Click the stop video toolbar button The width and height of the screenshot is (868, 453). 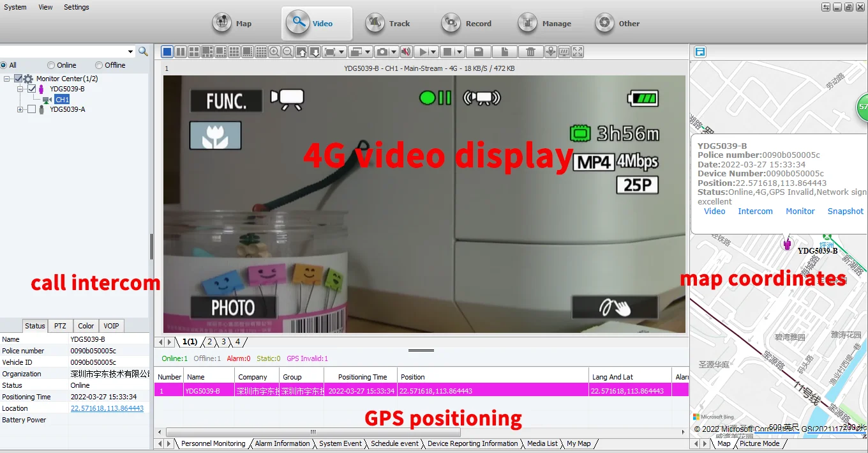(447, 52)
